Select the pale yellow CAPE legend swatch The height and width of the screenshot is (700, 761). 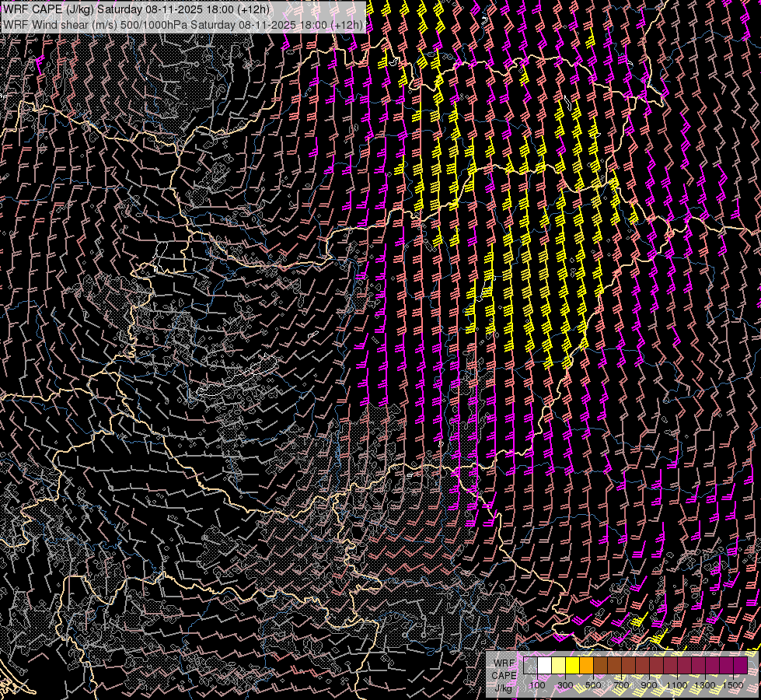558,666
